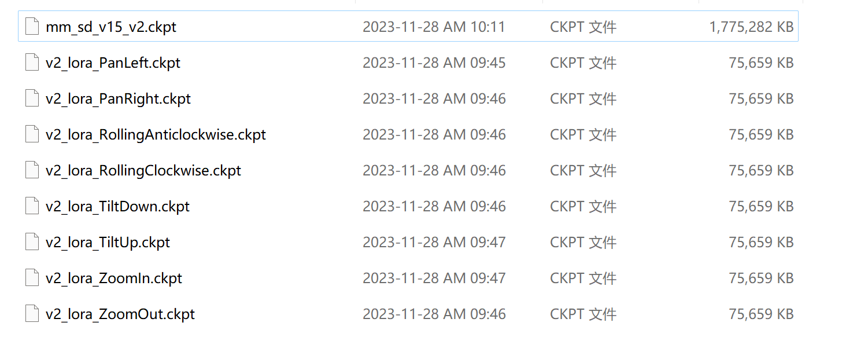This screenshot has width=868, height=348.
Task: Pick the v2_lora_RollingAnticlockwise.ckpt file name
Action: click(156, 135)
